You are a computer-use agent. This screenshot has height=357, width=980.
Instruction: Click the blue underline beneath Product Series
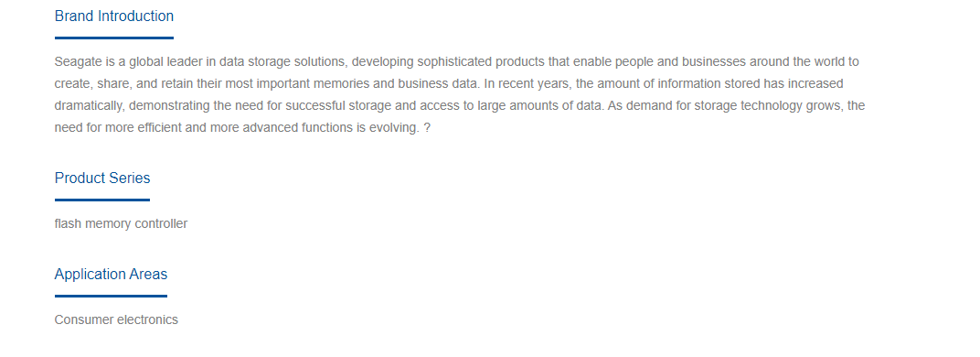(102, 200)
